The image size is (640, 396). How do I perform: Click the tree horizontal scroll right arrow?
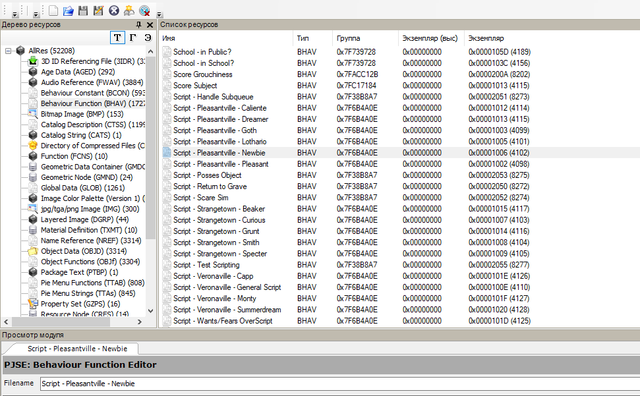point(140,322)
